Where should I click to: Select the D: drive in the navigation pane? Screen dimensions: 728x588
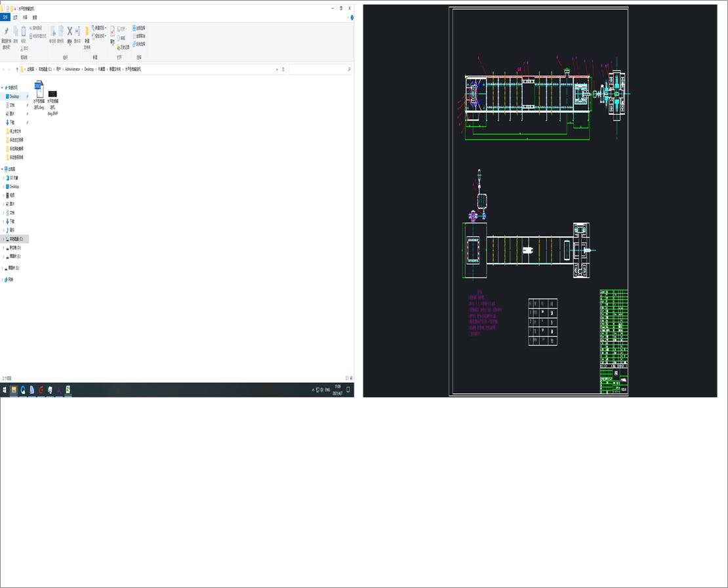pyautogui.click(x=15, y=248)
